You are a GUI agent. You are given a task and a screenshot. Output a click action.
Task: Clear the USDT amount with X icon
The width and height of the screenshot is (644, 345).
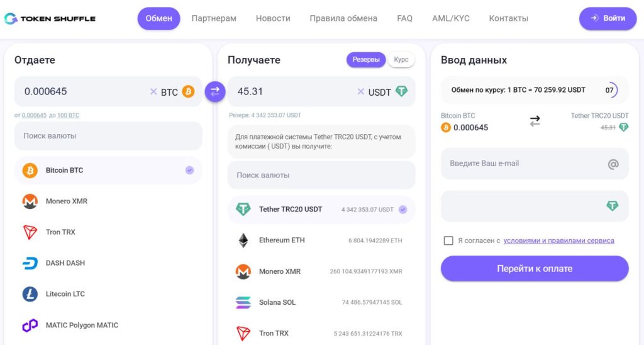tap(360, 92)
